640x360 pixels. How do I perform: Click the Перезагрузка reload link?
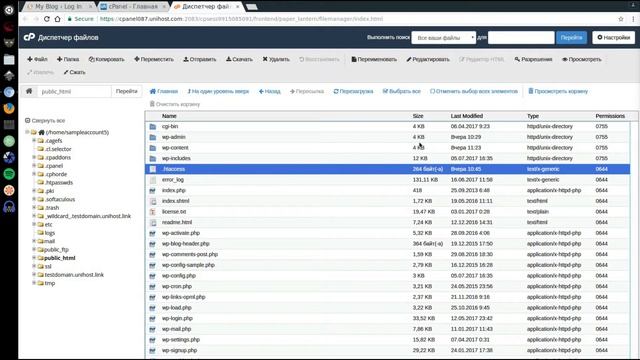click(353, 91)
